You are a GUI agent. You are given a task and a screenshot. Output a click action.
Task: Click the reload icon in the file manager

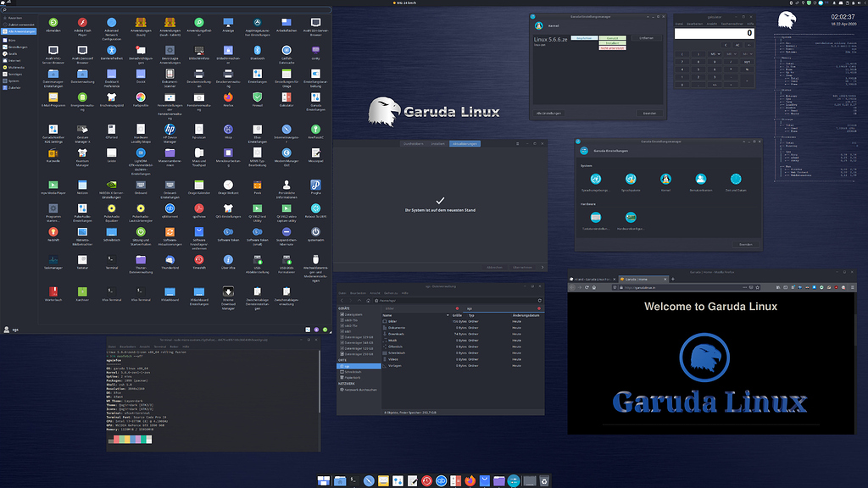(540, 301)
